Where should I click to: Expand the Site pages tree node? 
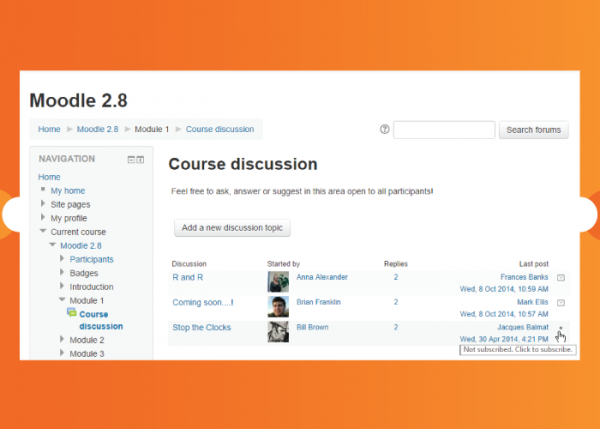43,204
